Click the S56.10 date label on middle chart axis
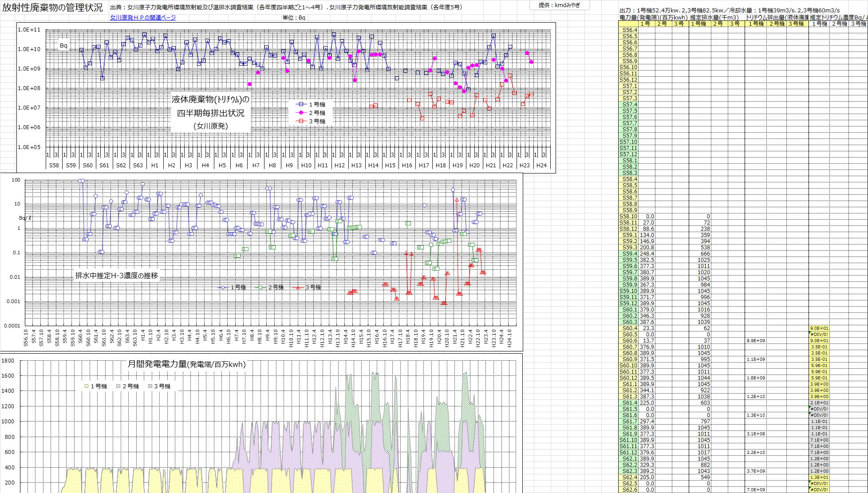 coord(26,338)
